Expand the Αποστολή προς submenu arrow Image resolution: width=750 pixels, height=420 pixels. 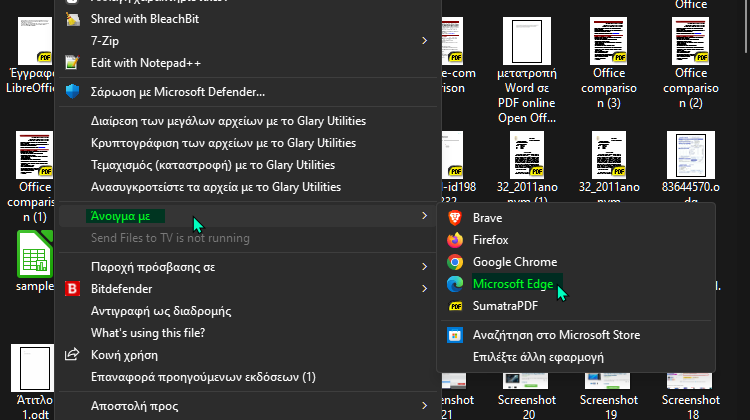(424, 406)
